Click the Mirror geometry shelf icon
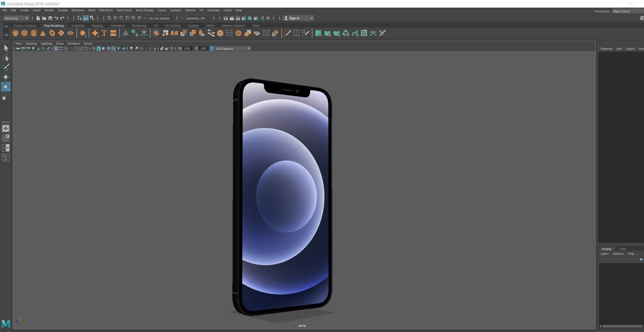 pyautogui.click(x=174, y=33)
